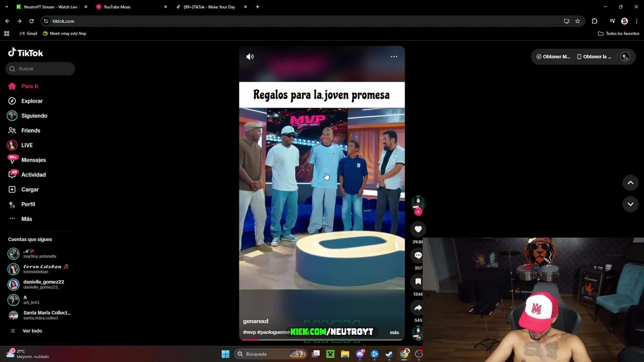Open the Chrome profile avatar

(624, 21)
